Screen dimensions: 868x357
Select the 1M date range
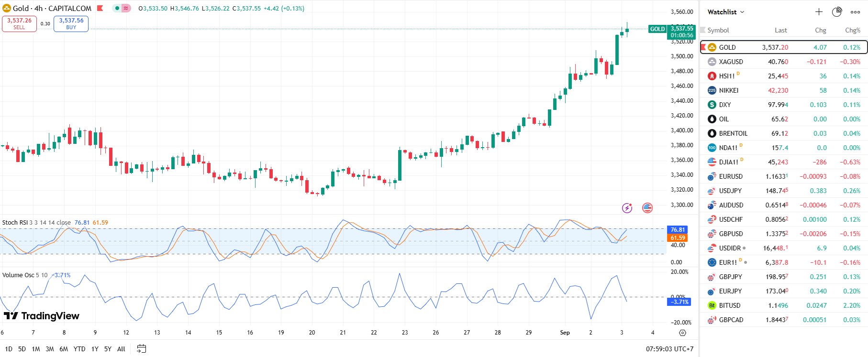pyautogui.click(x=36, y=349)
